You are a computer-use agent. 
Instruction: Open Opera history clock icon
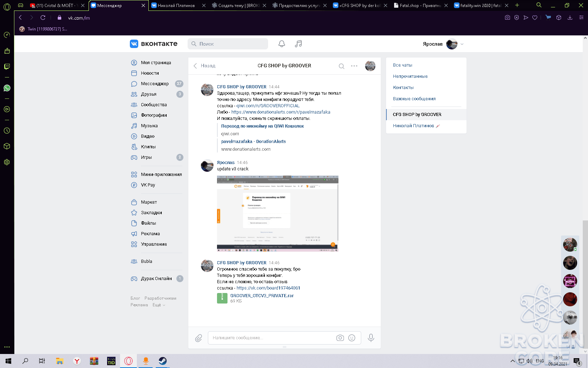tap(7, 130)
